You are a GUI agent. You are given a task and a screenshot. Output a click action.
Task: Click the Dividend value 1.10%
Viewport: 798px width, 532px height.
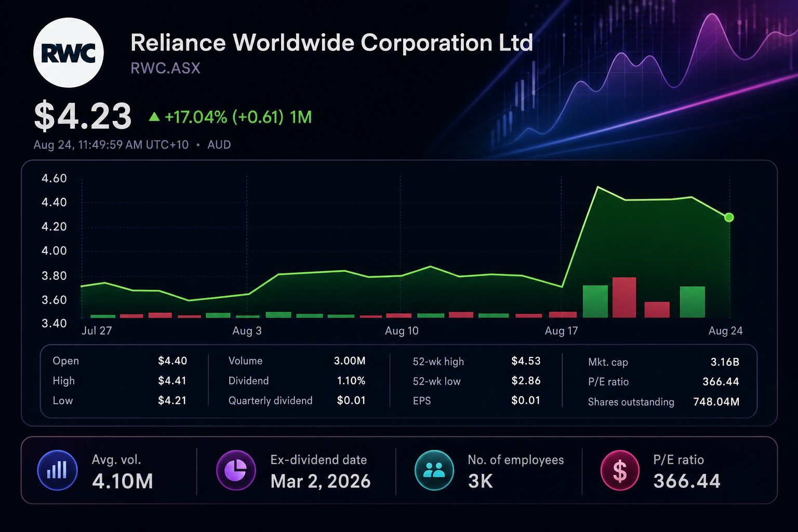pos(351,381)
